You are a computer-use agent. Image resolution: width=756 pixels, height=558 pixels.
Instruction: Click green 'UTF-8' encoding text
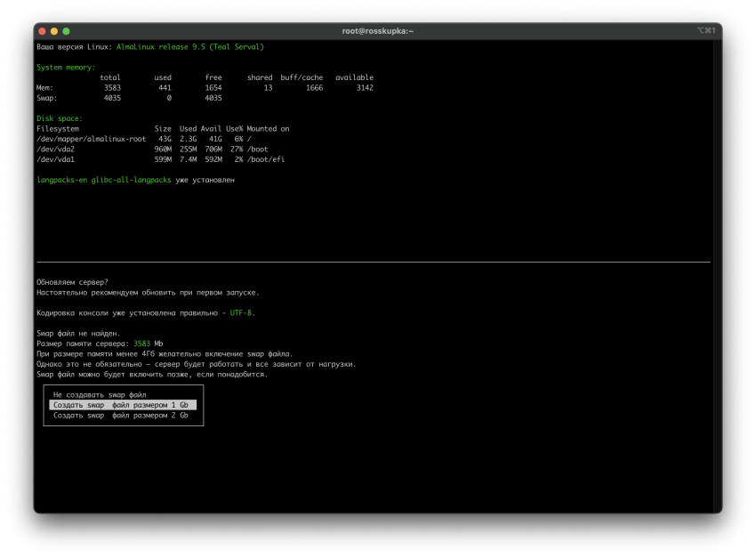click(x=241, y=313)
